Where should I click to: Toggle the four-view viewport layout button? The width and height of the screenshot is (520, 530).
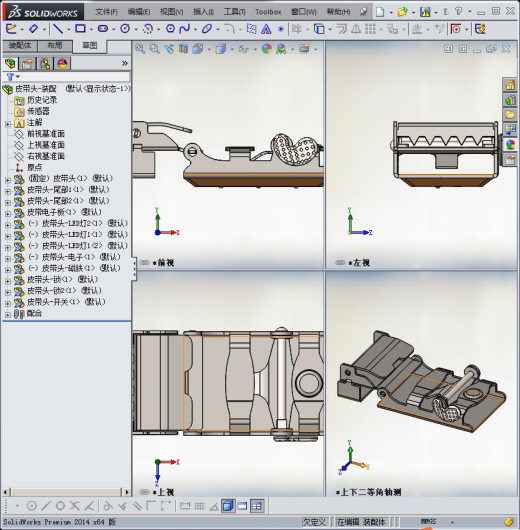click(x=257, y=506)
